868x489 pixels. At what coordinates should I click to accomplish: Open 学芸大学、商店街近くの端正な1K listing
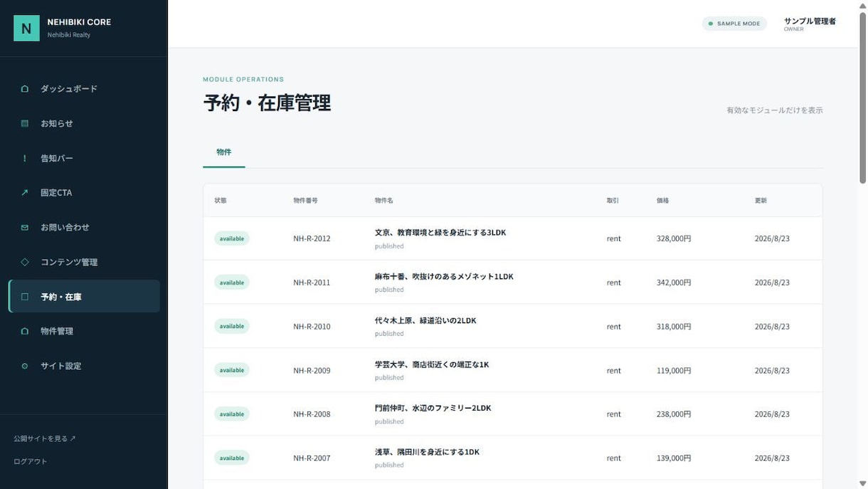pos(432,364)
